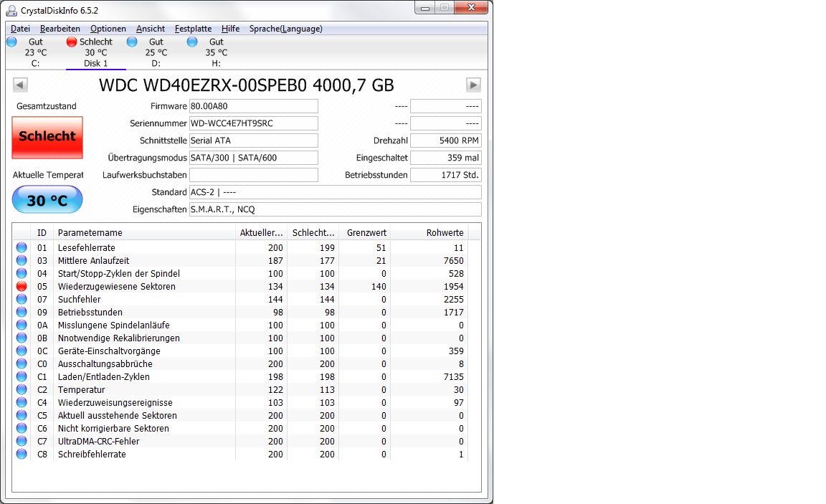The width and height of the screenshot is (826, 504).
Task: Minimize the CrystalDiskInfo window
Action: coord(425,7)
